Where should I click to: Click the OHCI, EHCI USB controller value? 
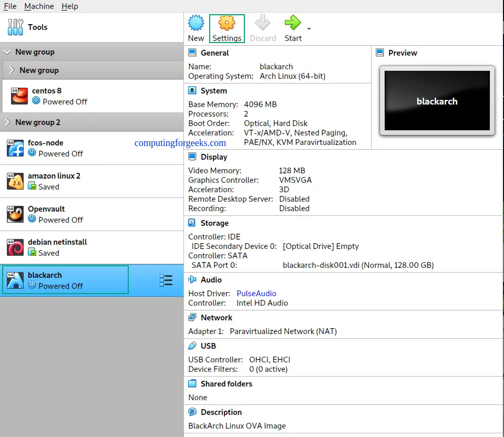tap(270, 360)
